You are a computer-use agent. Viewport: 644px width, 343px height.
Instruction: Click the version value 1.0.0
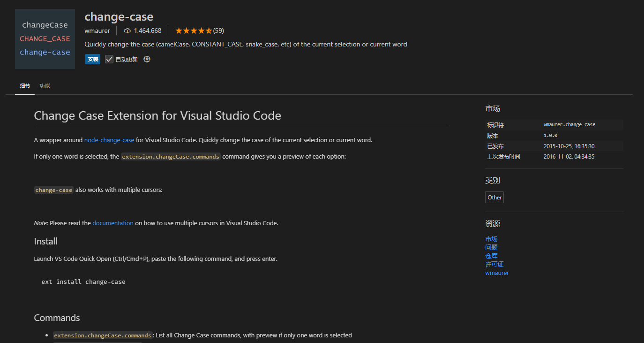(x=550, y=136)
